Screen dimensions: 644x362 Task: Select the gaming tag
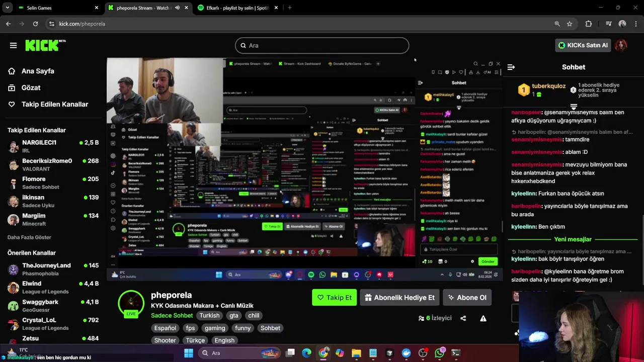(x=215, y=328)
